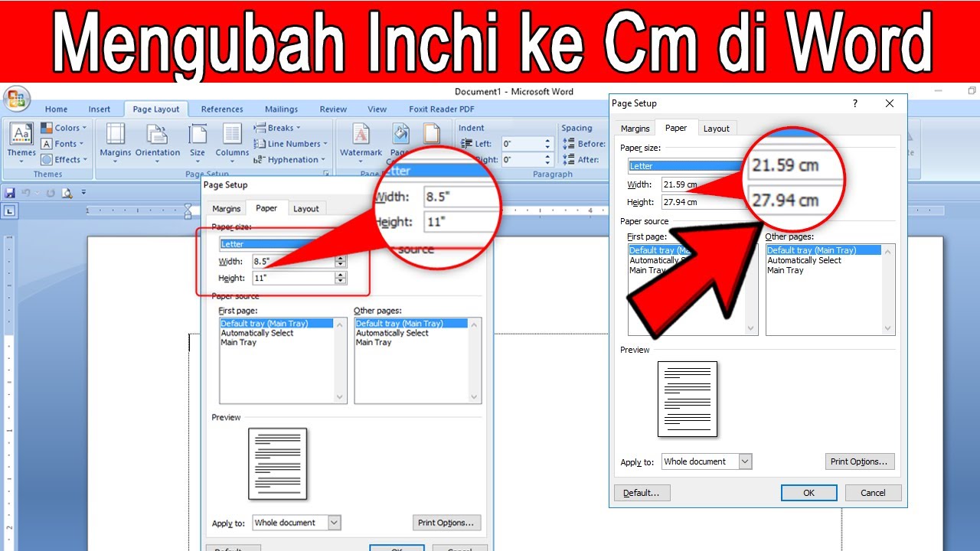
Task: Click the Undo arrow in Quick Access
Action: point(26,193)
